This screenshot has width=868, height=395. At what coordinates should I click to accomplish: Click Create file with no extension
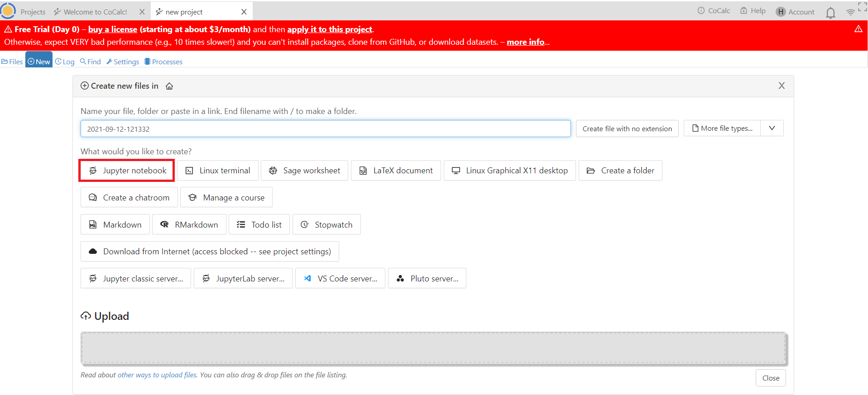pos(627,129)
